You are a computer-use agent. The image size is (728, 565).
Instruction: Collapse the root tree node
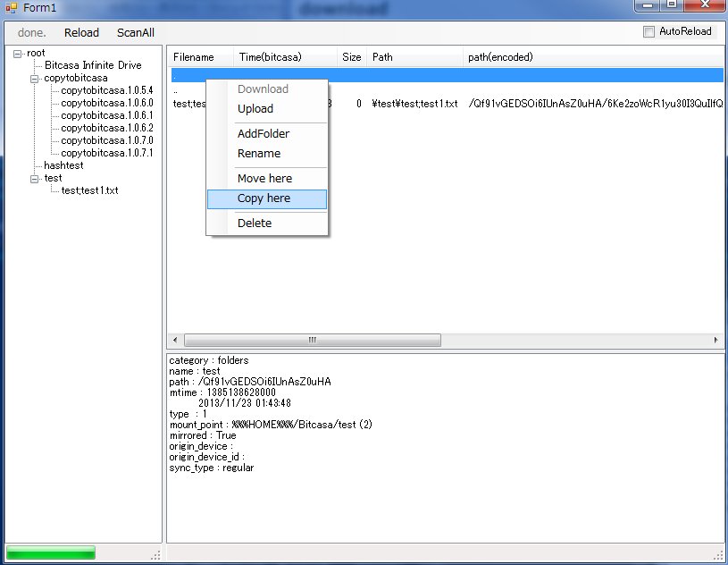[x=18, y=54]
